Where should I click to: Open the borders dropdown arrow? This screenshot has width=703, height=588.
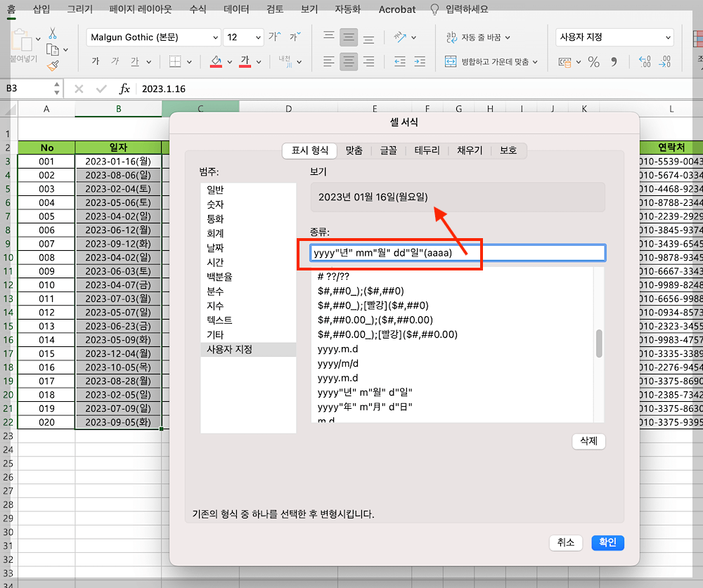click(x=188, y=62)
